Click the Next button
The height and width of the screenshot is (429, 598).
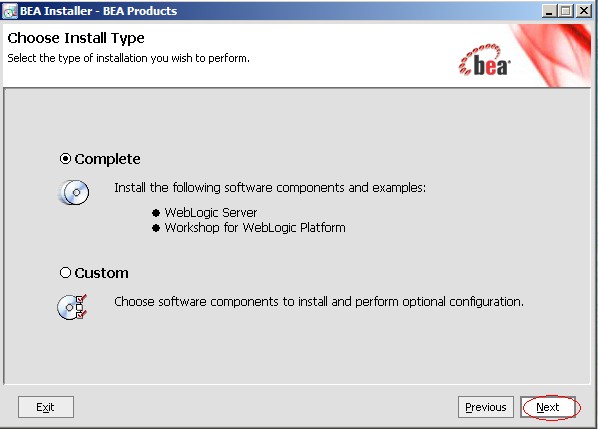548,407
